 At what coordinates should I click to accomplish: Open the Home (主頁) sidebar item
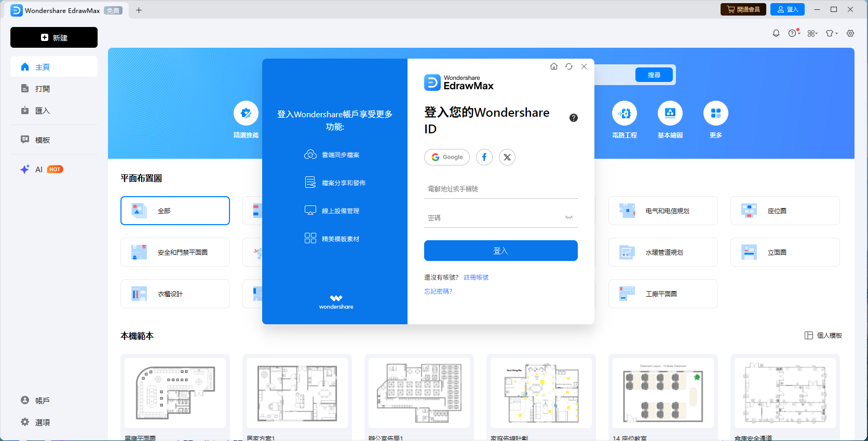(x=54, y=67)
